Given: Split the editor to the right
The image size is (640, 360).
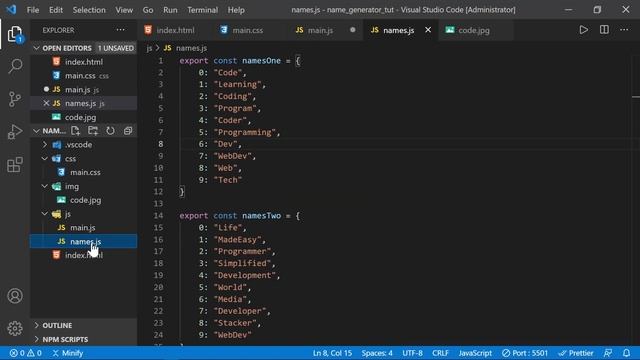Looking at the screenshot, I should (x=604, y=30).
